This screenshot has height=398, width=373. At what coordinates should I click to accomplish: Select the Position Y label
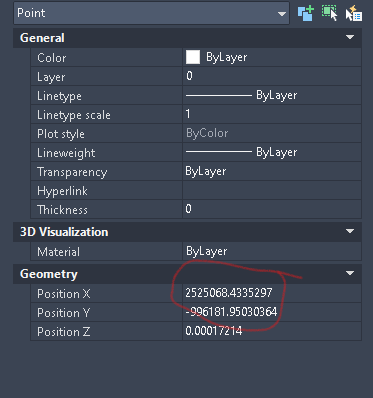[63, 313]
